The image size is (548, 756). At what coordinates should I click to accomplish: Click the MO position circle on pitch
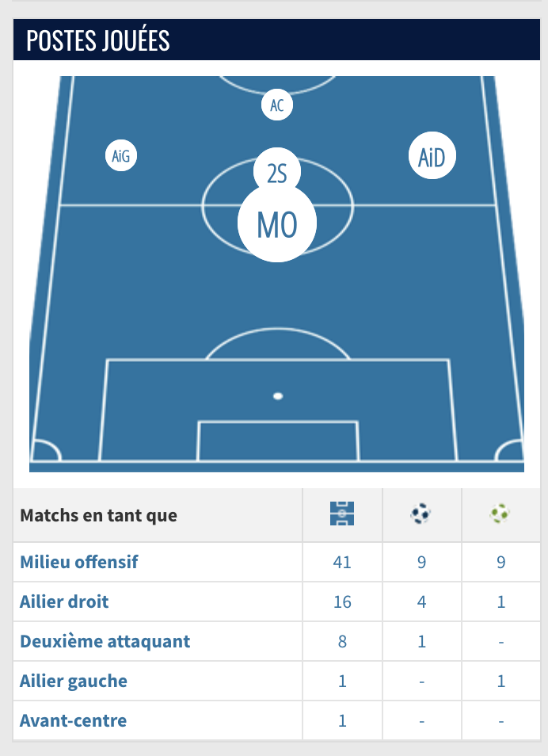point(277,224)
